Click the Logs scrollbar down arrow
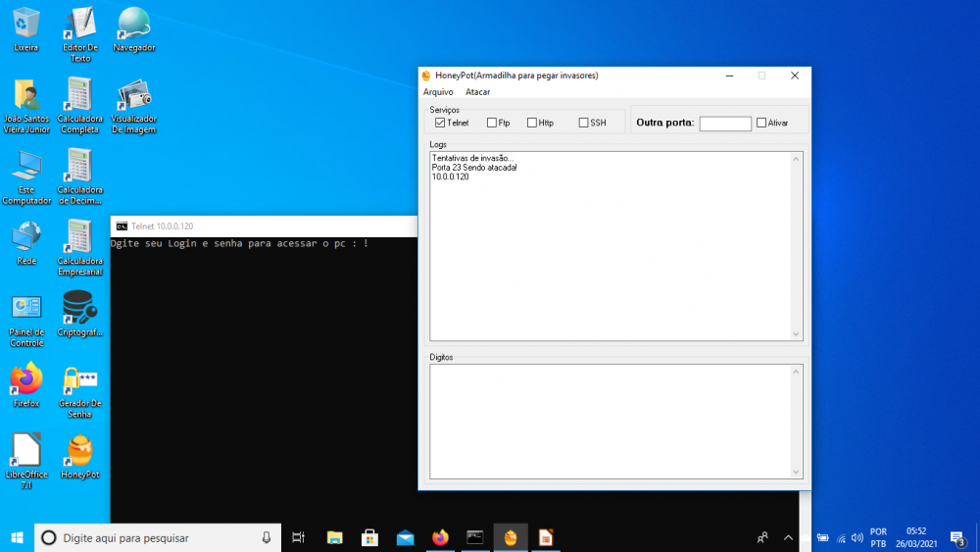Viewport: 980px width, 552px height. coord(797,334)
